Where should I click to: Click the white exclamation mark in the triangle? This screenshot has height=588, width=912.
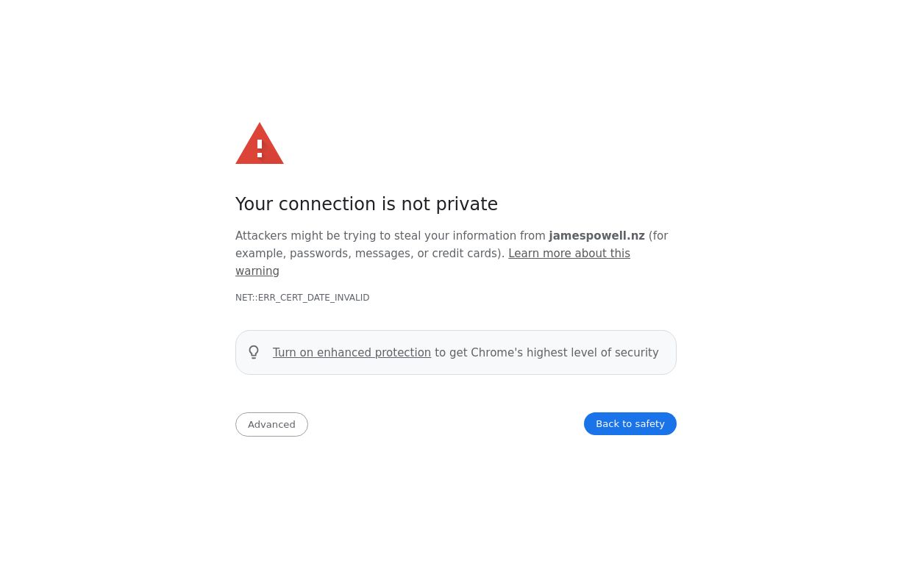[x=260, y=149]
